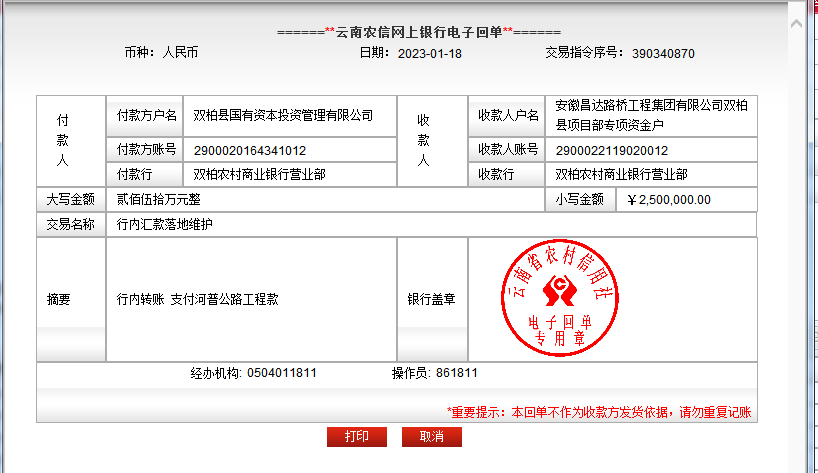Click the 打印 print button
The height and width of the screenshot is (473, 818).
357,437
